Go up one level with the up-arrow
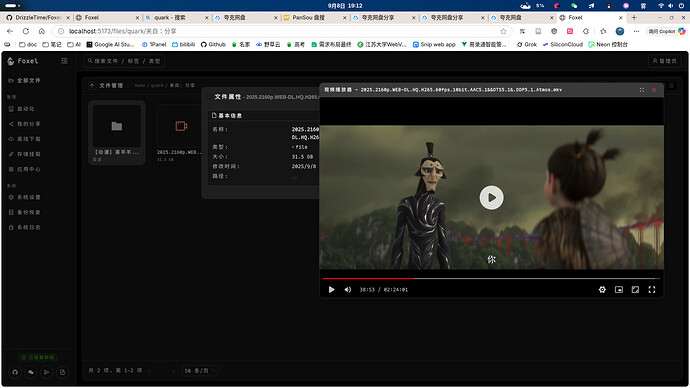Image resolution: width=690 pixels, height=388 pixels. [92, 85]
